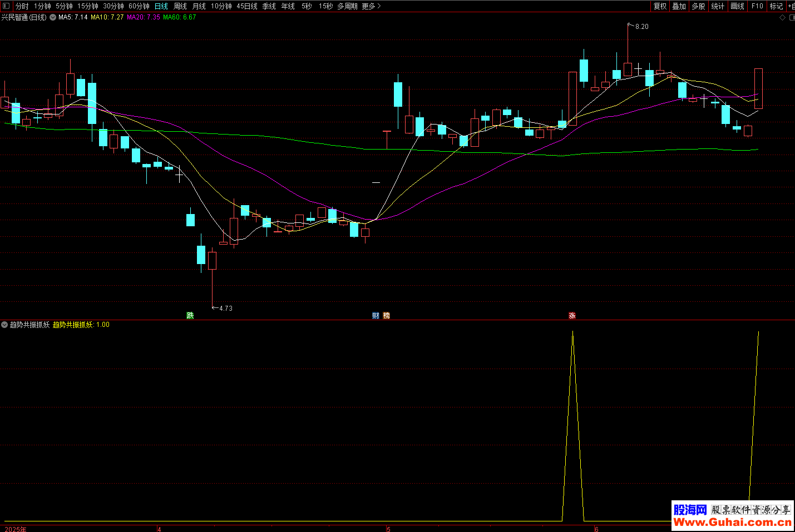Select the 年线 yearly period tab
The height and width of the screenshot is (532, 795).
coord(288,6)
